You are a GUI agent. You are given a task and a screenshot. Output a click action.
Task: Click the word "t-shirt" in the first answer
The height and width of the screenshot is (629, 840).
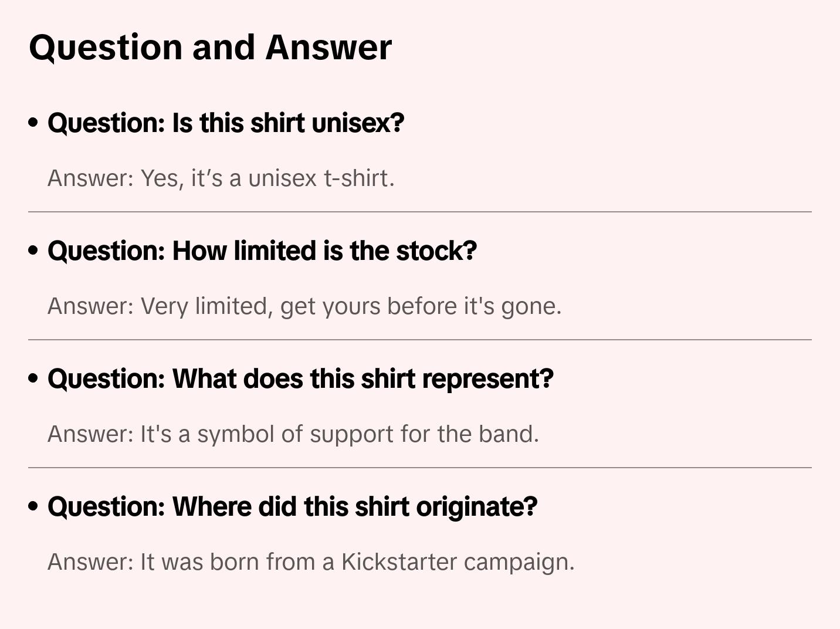coord(358,178)
